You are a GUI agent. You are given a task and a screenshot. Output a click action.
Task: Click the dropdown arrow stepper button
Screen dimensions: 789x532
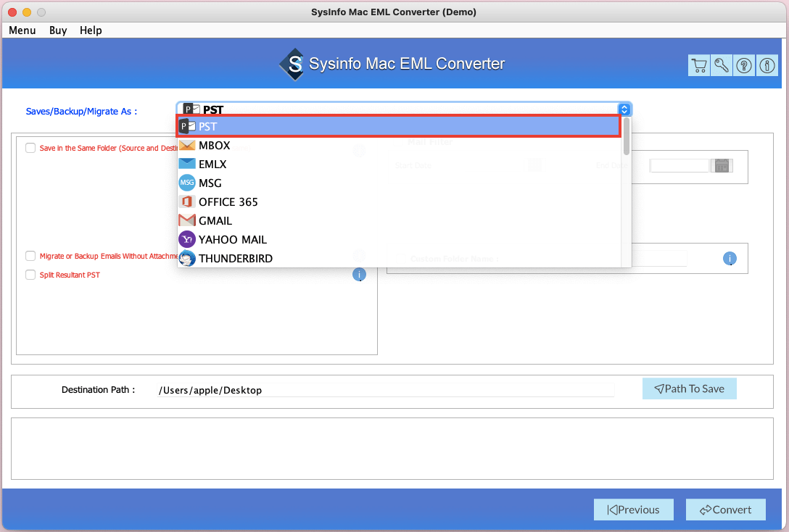click(x=624, y=109)
